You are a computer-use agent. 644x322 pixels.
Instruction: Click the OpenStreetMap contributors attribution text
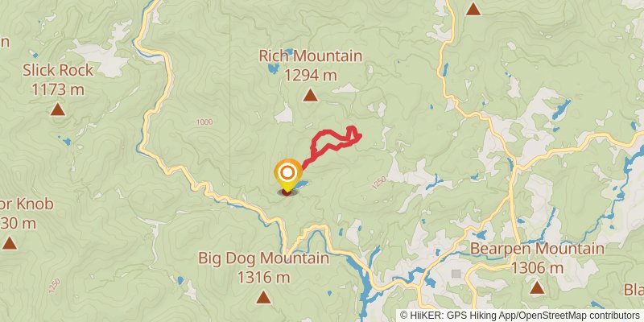coord(573,315)
